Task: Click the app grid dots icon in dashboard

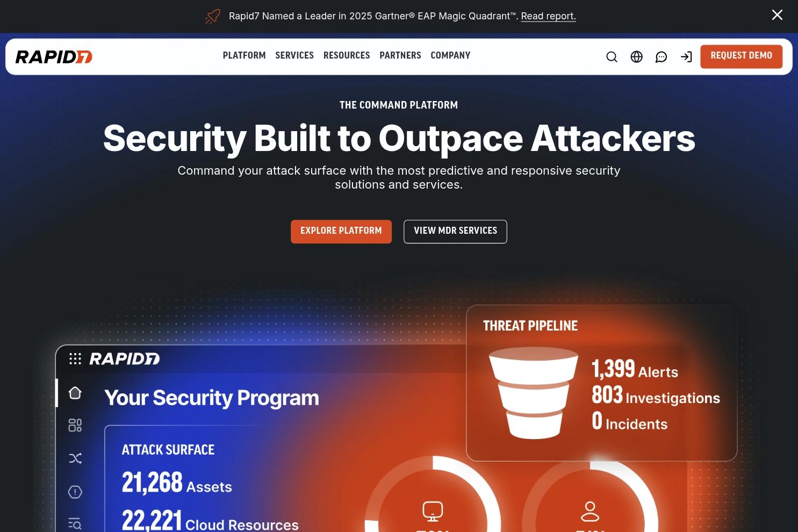Action: coord(75,359)
